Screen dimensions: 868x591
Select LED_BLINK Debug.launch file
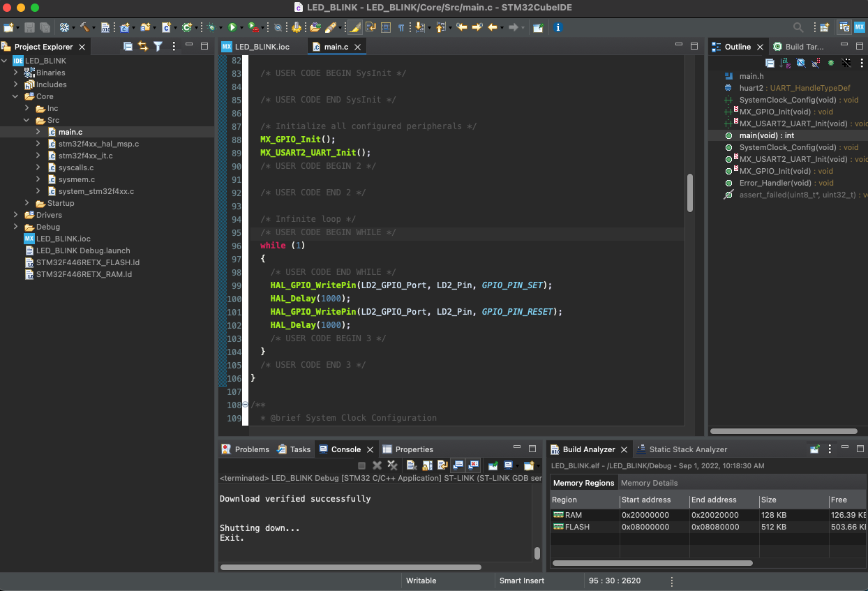tap(83, 250)
